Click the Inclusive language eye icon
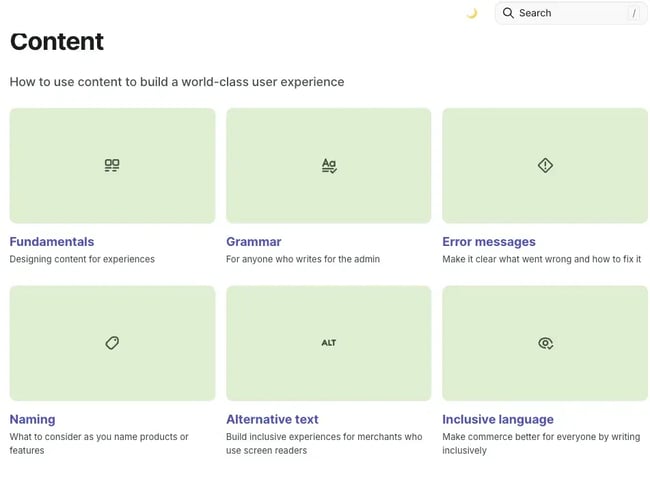 [x=545, y=343]
